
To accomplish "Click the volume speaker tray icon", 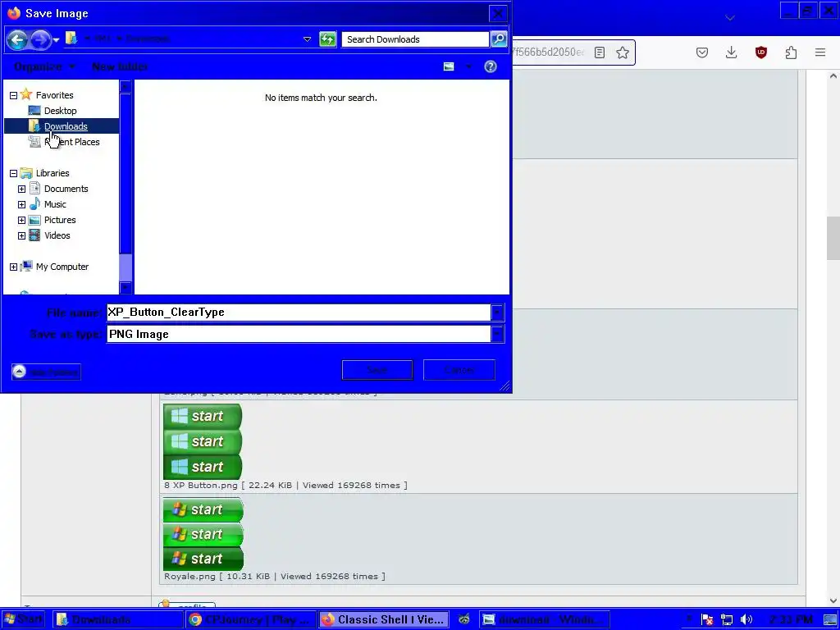I will click(746, 620).
